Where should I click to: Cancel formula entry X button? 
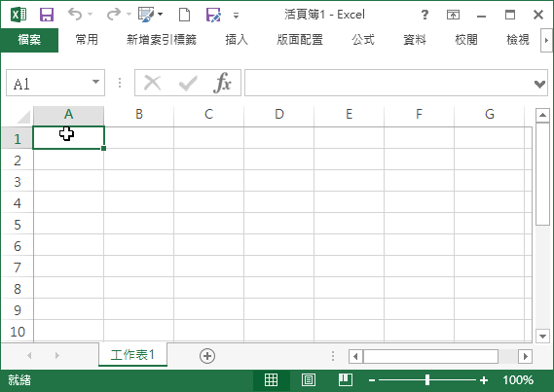153,84
